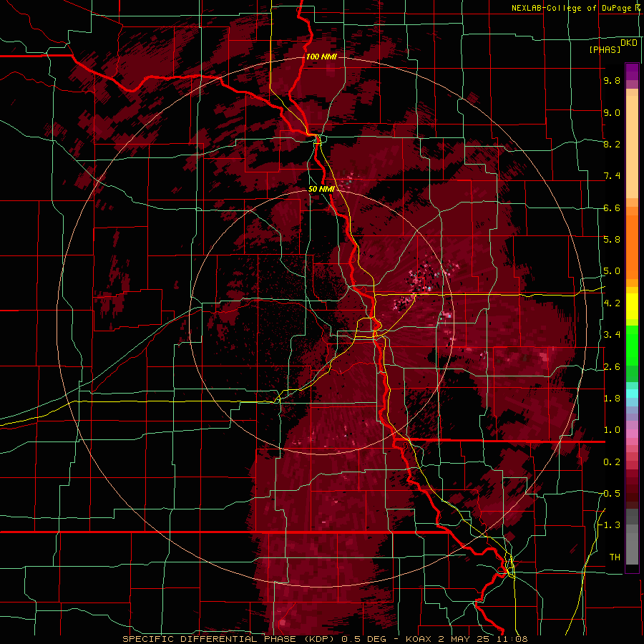Screen dimensions: 644x644
Task: Click the -1.3 scale value
Action: coord(610,525)
